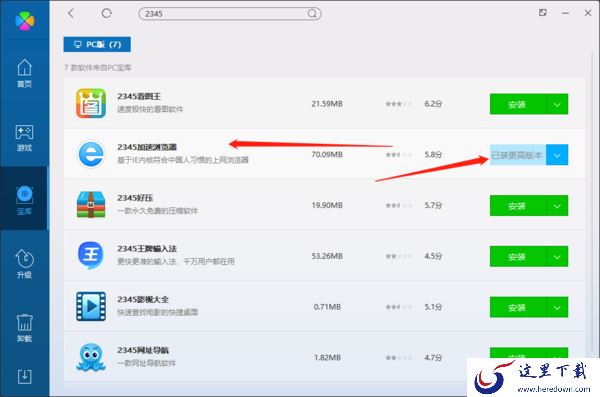
Task: Open the 2345王牌输入法 title
Action: click(147, 248)
